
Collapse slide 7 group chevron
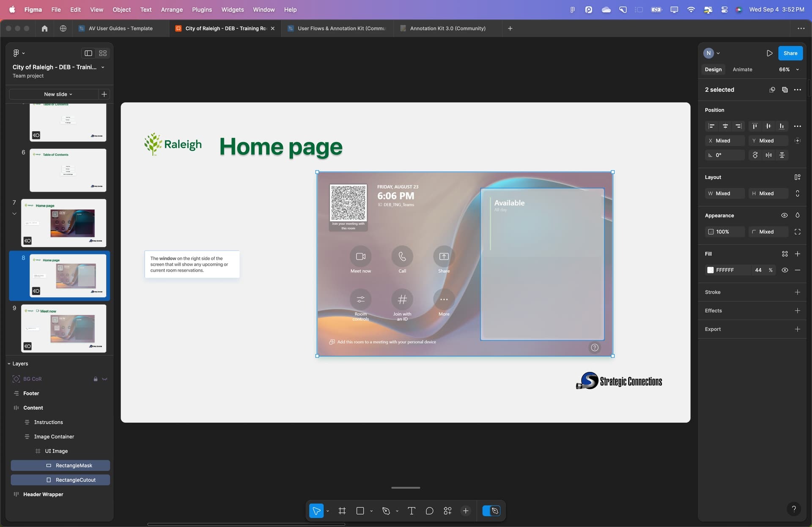coord(14,214)
